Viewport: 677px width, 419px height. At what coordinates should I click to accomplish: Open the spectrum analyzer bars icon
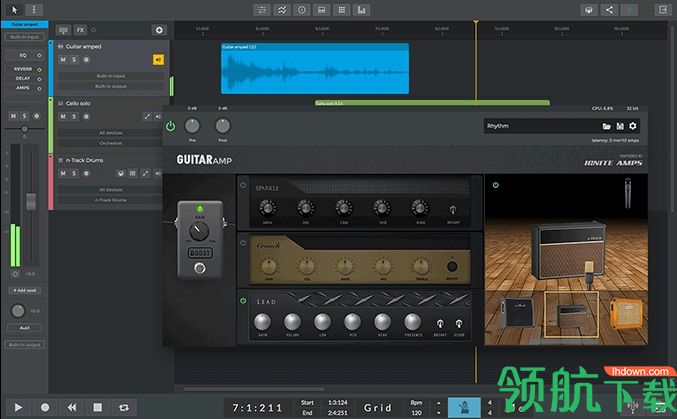point(361,10)
